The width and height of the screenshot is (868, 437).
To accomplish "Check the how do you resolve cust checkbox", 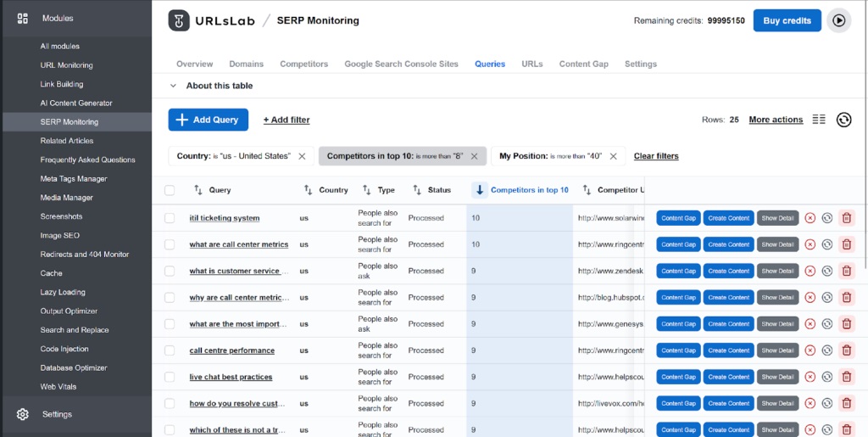I will pyautogui.click(x=170, y=403).
